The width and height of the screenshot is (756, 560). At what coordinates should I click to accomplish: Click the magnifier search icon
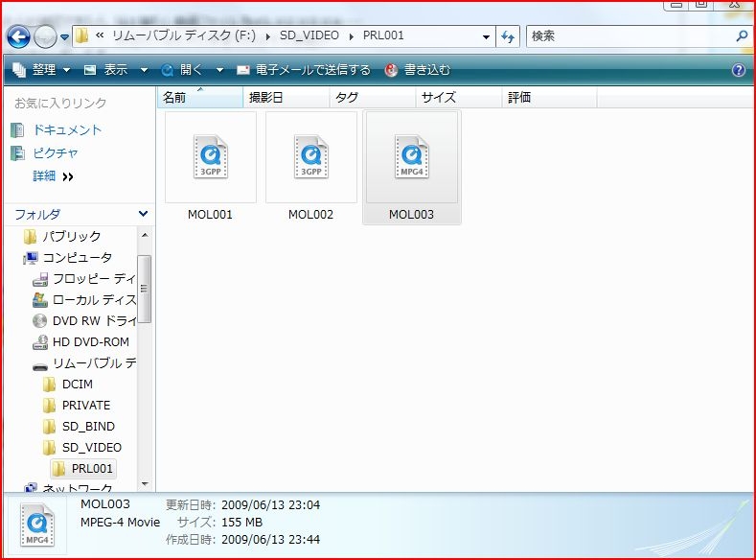[x=742, y=36]
